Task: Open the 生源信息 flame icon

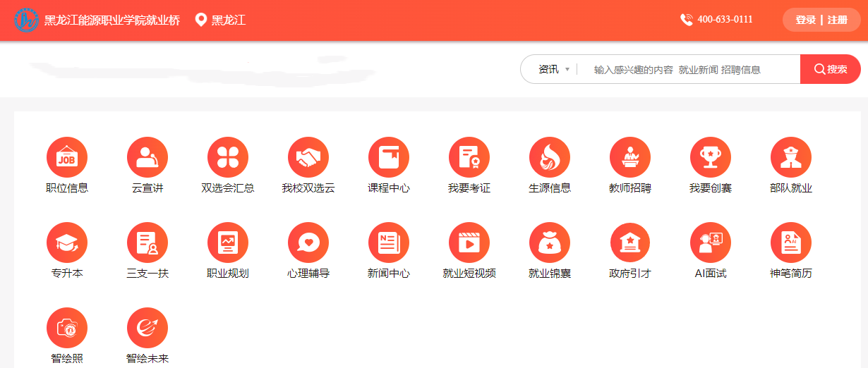Action: coord(549,158)
